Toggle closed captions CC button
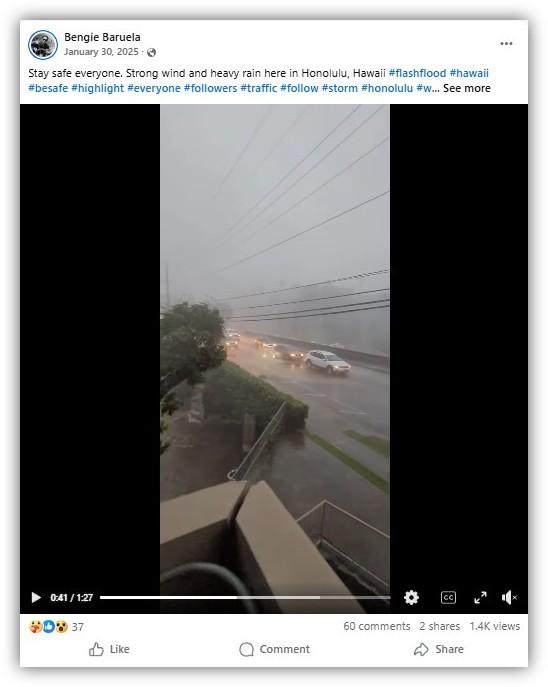The image size is (548, 687). click(448, 598)
